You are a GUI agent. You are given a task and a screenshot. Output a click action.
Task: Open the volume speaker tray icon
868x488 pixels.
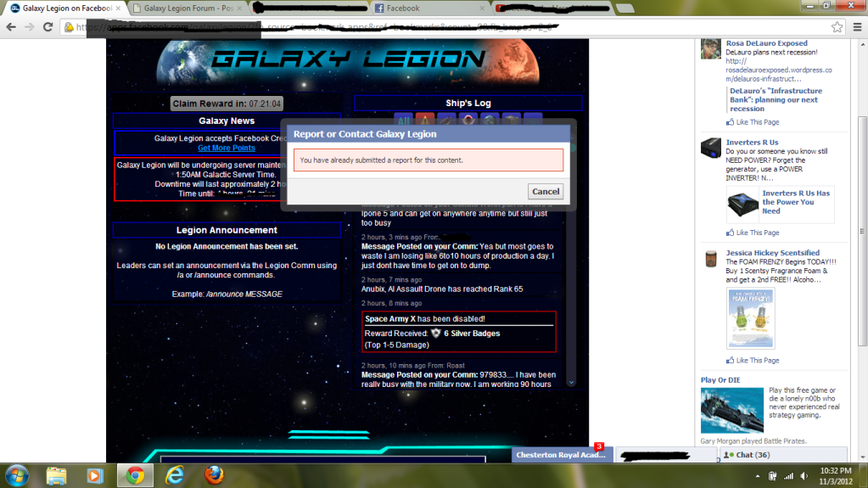click(x=804, y=476)
